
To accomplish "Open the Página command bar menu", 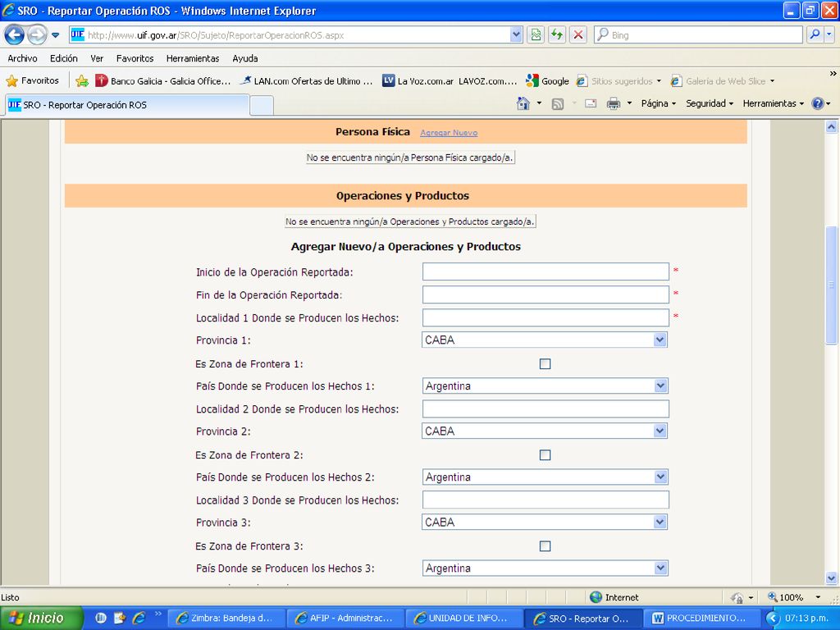I will coord(659,103).
